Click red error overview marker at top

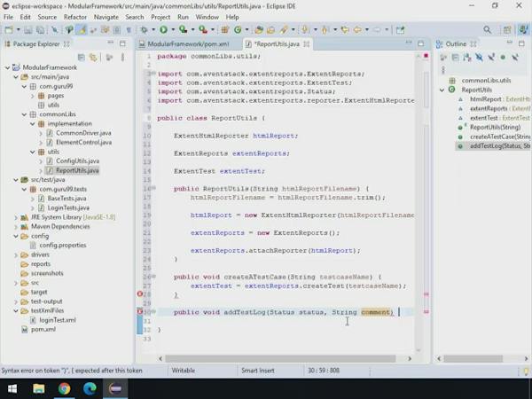click(426, 56)
